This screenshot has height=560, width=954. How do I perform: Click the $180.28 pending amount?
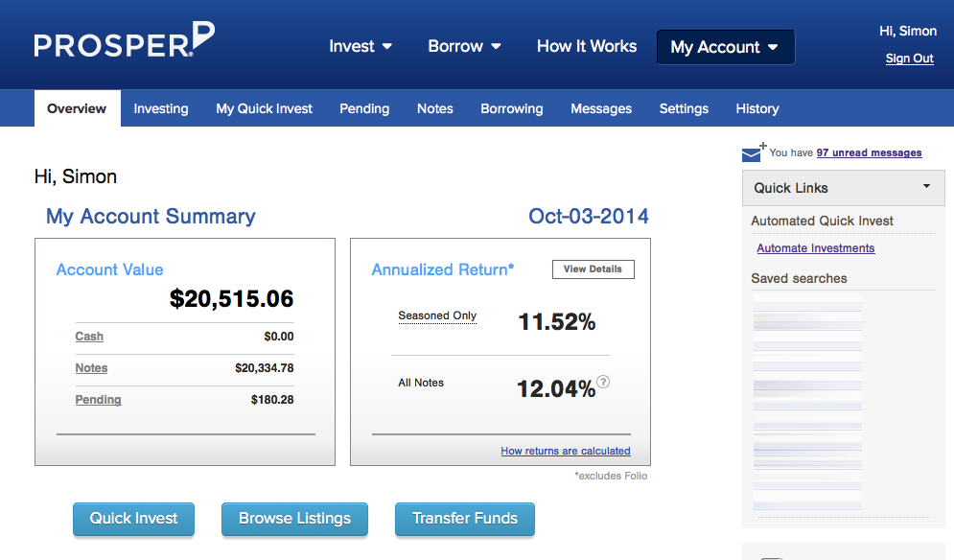pos(272,399)
